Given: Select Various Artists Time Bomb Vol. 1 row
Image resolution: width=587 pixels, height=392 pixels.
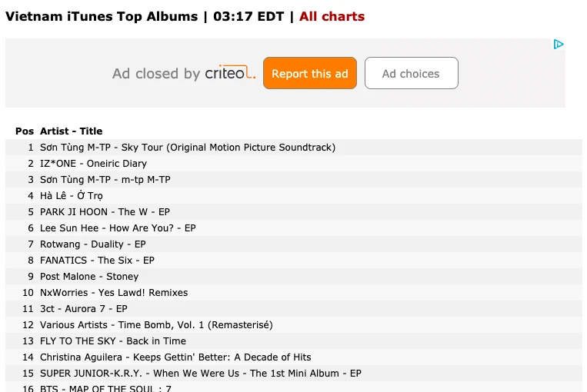Looking at the screenshot, I should 156,325.
